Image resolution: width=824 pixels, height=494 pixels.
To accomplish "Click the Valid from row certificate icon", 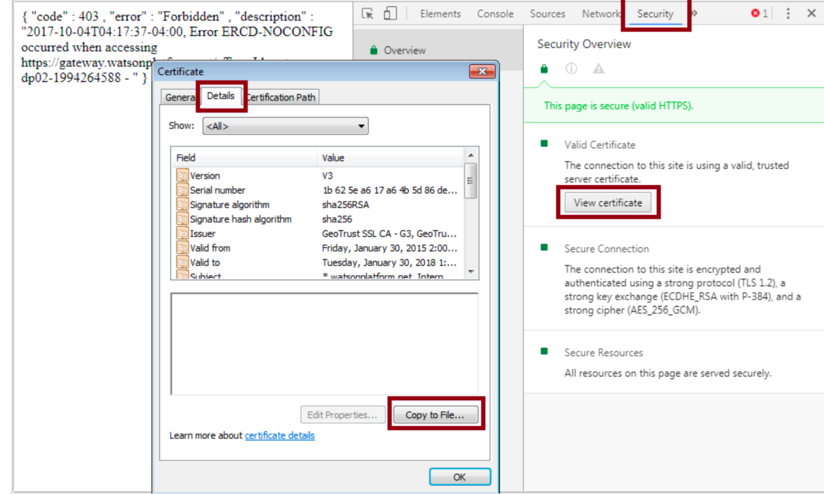I will click(182, 248).
